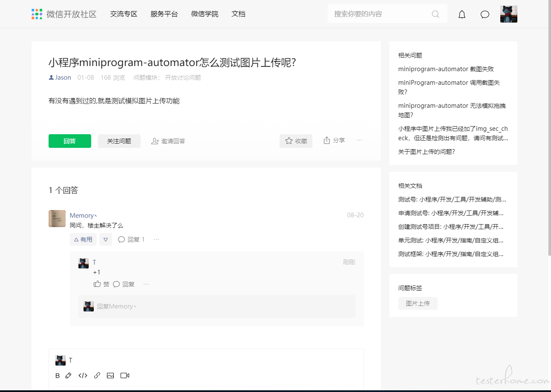Click the 图片上传 question tag

(x=418, y=303)
